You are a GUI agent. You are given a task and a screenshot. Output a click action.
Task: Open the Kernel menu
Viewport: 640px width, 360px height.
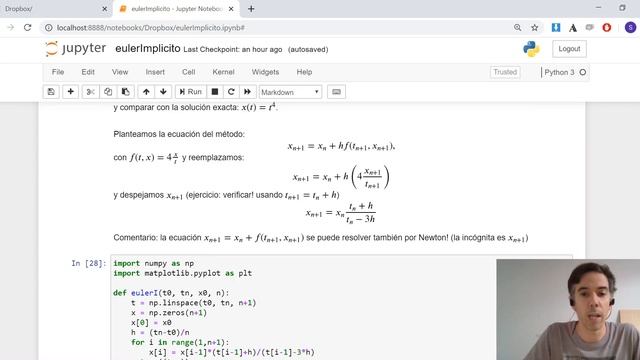pos(223,72)
